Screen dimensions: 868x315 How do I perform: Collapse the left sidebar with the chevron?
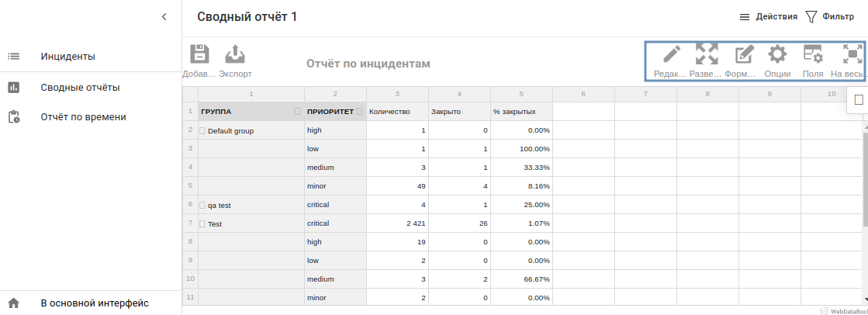coord(164,16)
